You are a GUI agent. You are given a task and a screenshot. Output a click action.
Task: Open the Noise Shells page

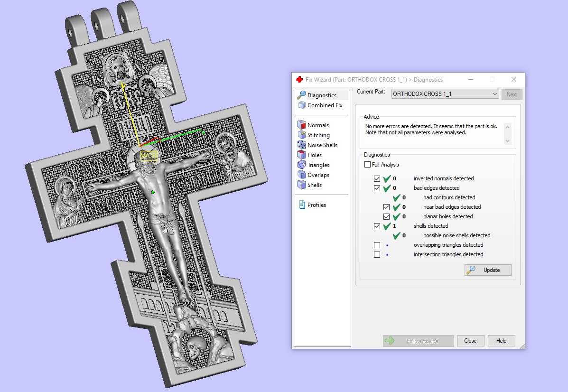tap(322, 145)
